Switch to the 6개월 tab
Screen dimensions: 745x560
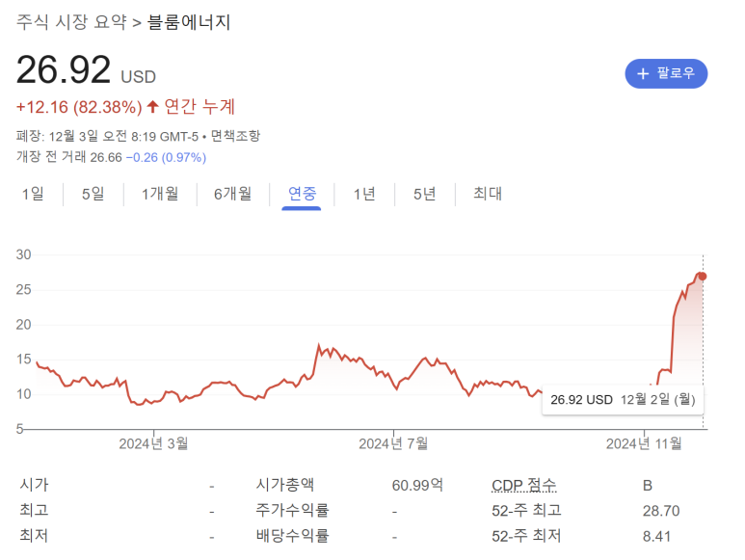click(233, 194)
